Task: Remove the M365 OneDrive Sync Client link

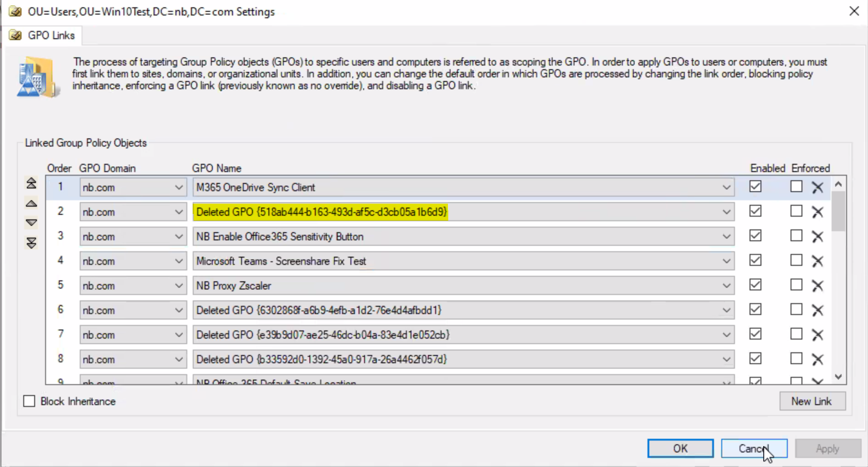Action: (817, 187)
